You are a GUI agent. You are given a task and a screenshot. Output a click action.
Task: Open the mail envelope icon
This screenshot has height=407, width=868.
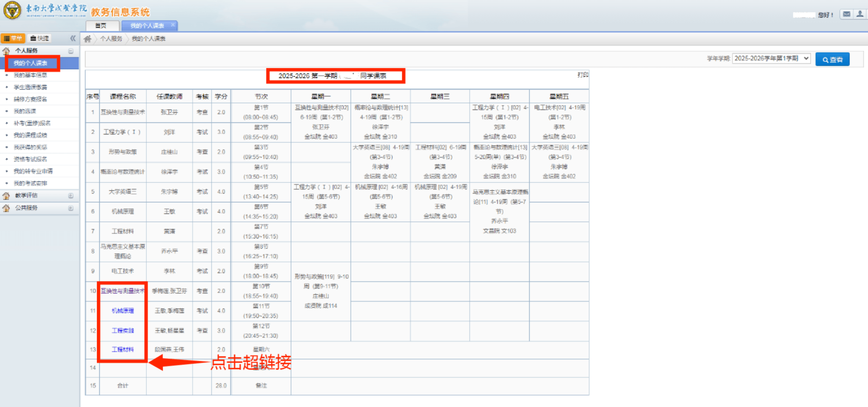[846, 14]
